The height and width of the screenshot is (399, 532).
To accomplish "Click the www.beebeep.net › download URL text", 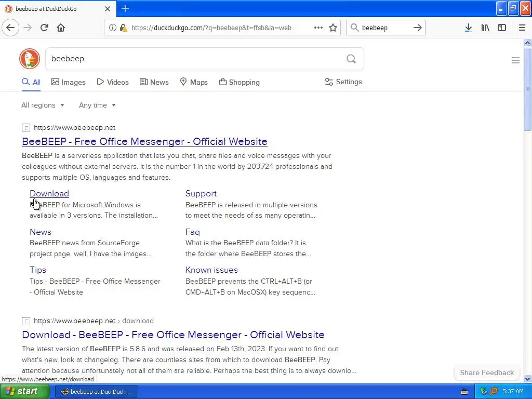I will (x=94, y=321).
